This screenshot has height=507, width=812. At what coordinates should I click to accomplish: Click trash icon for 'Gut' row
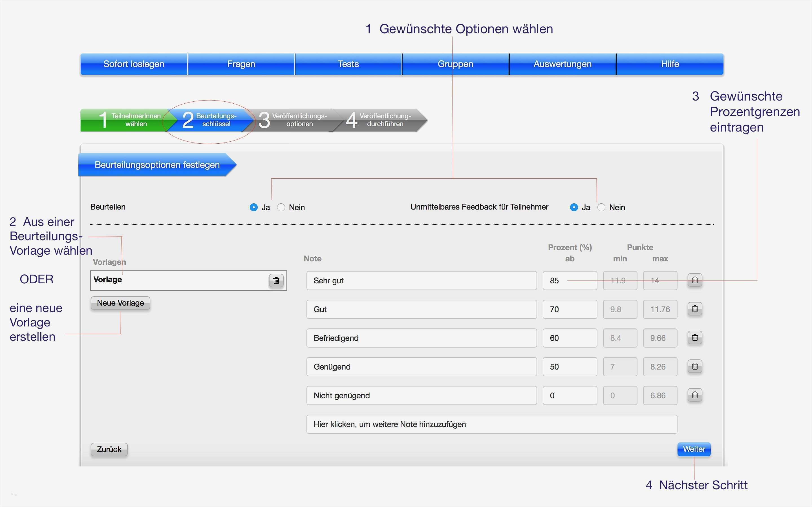coord(694,309)
